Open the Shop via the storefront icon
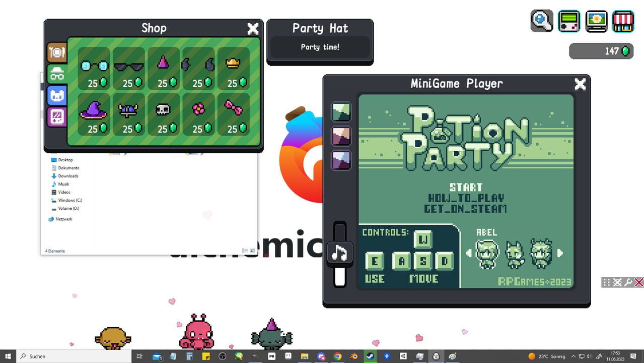This screenshot has width=644, height=363. (x=623, y=21)
